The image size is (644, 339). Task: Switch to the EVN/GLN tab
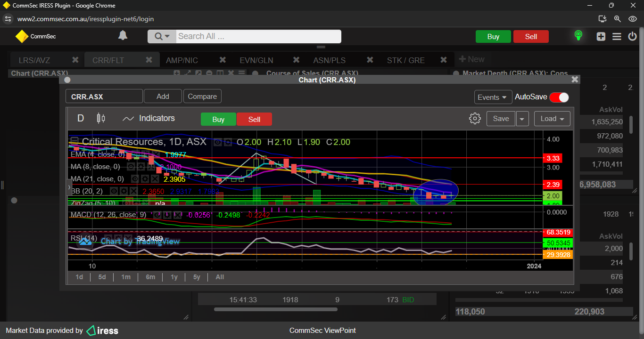tap(256, 60)
